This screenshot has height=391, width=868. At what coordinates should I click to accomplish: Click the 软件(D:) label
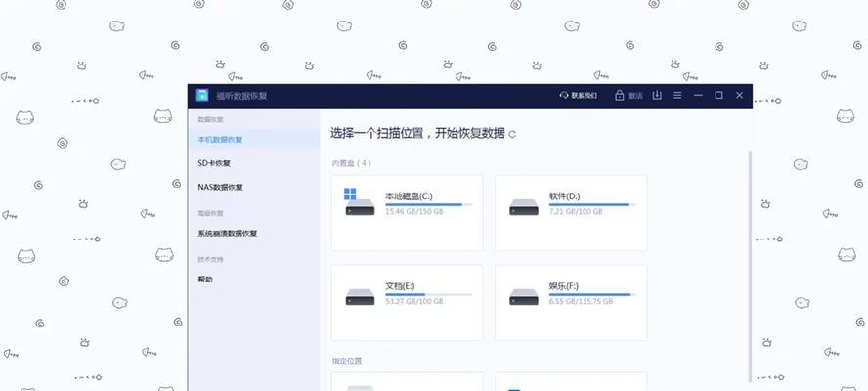pyautogui.click(x=565, y=196)
